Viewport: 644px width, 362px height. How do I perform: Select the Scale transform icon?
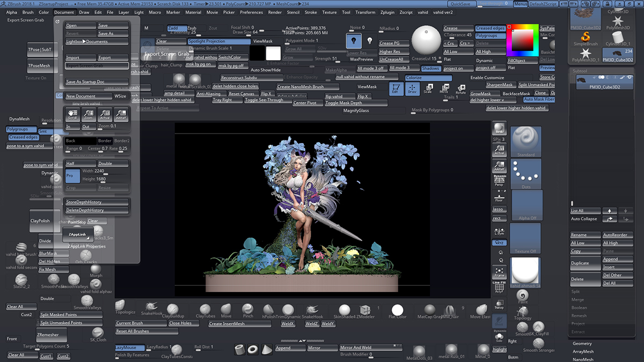coord(428,89)
